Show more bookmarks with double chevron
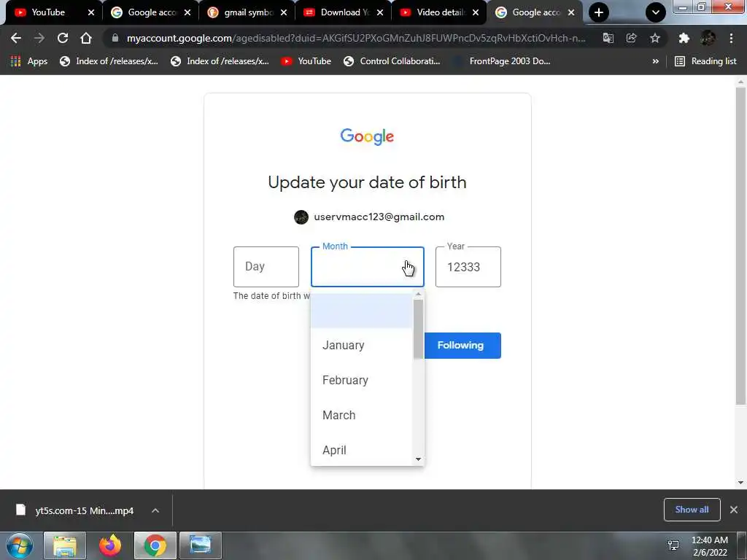 coord(656,61)
